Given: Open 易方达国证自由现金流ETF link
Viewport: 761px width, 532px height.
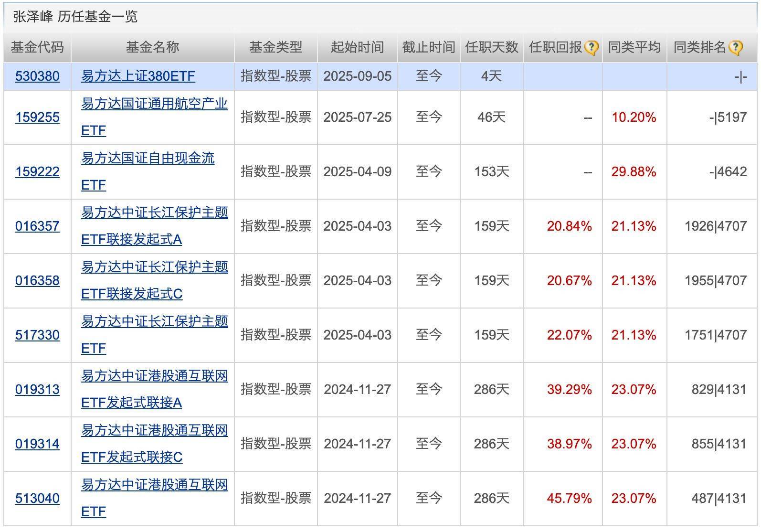Looking at the screenshot, I should click(148, 171).
